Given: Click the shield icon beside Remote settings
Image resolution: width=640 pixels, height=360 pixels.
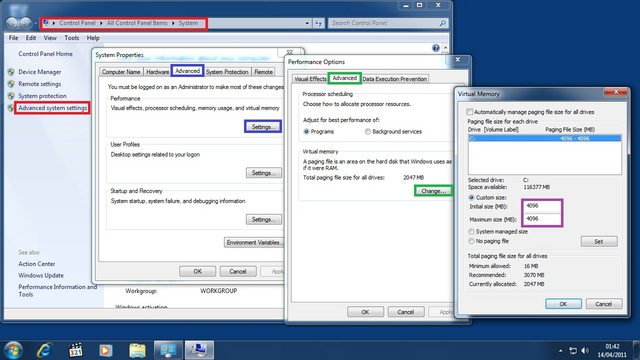Looking at the screenshot, I should point(11,84).
